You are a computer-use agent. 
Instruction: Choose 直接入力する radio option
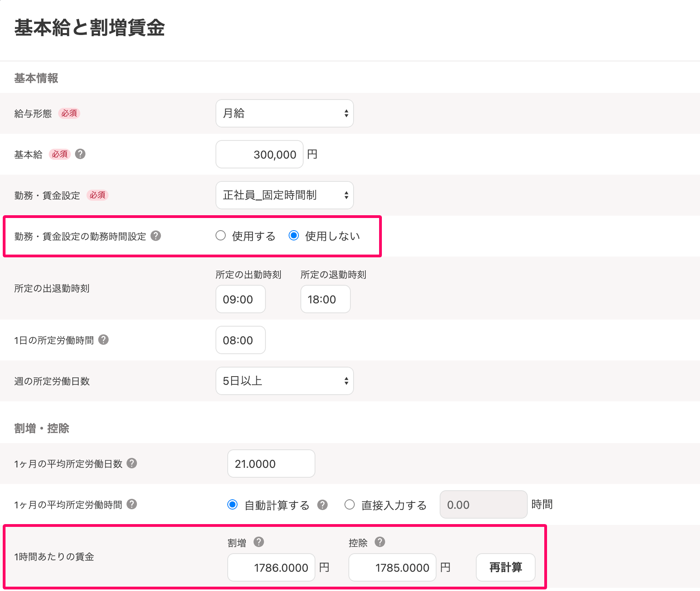coord(350,504)
